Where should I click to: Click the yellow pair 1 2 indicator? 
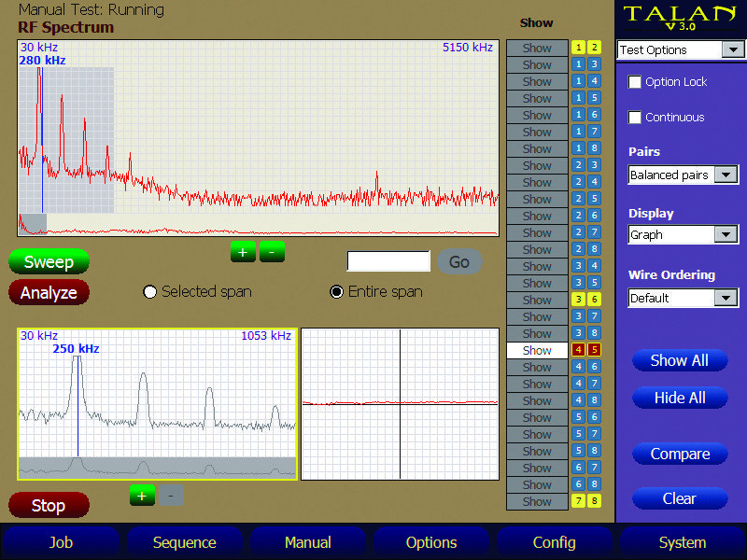586,48
